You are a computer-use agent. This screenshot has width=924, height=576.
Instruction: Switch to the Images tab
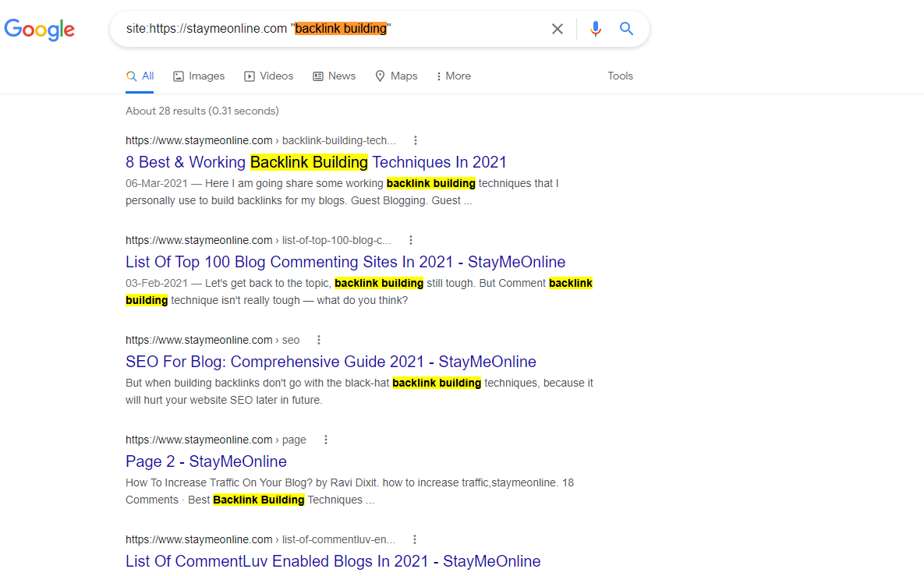(x=199, y=76)
